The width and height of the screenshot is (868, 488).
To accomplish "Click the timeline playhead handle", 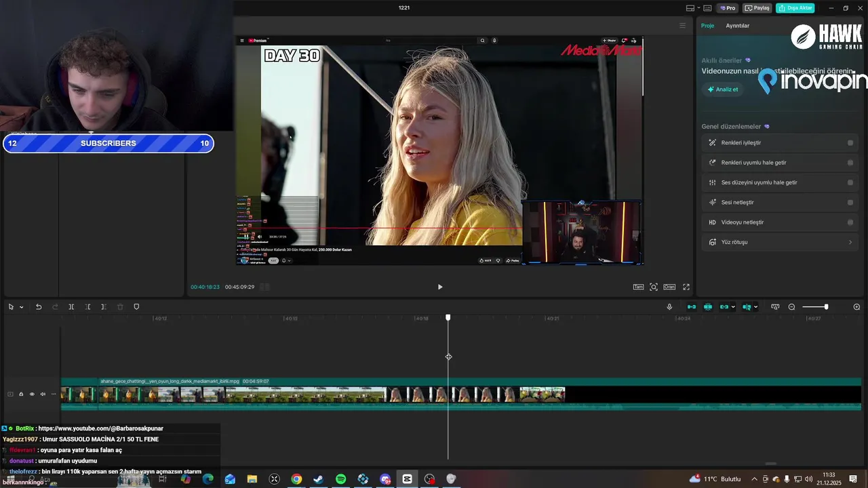I will (448, 317).
